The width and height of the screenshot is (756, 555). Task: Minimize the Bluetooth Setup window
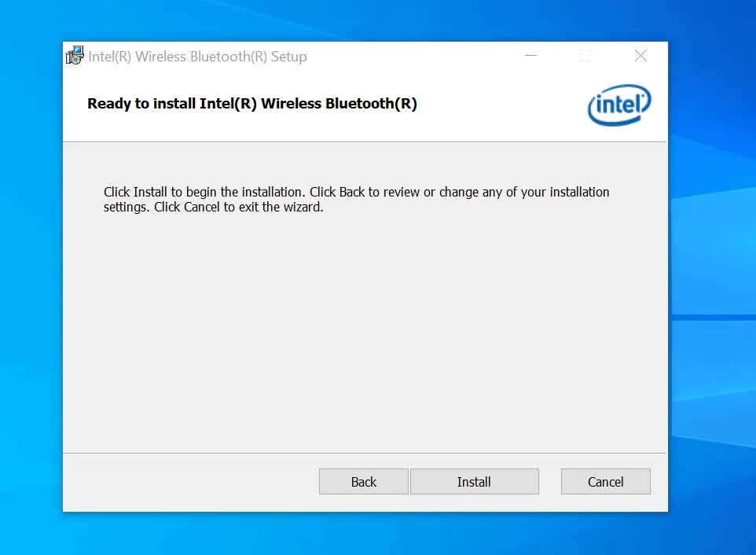pos(532,57)
